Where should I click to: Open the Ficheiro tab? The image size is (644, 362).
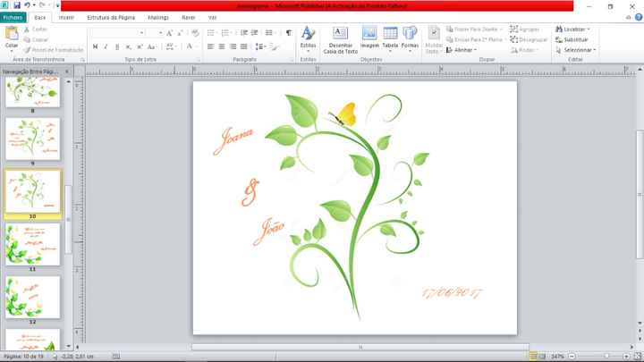pyautogui.click(x=13, y=18)
